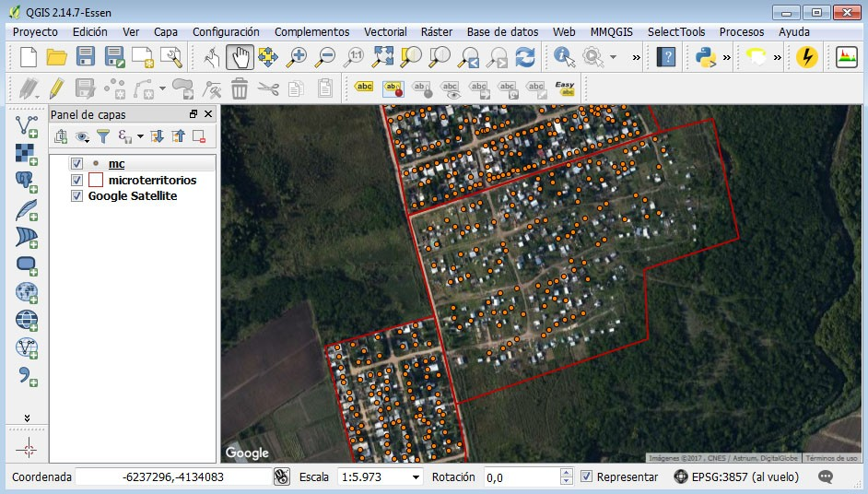Click Add Raster Layer icon

tap(27, 152)
